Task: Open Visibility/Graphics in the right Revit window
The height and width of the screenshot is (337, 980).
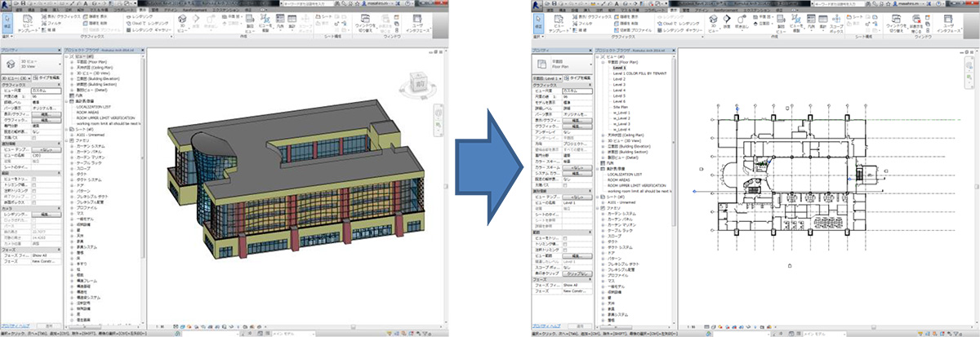Action: pyautogui.click(x=592, y=16)
